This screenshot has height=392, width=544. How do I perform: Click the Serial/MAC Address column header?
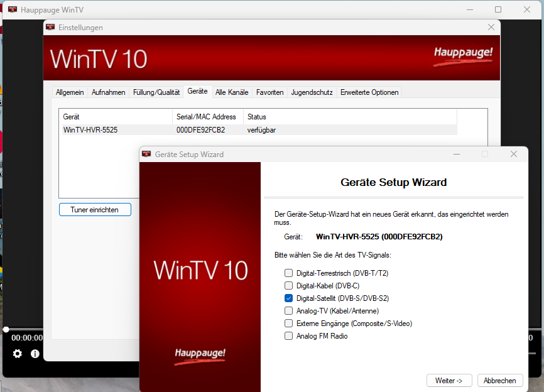click(x=208, y=117)
